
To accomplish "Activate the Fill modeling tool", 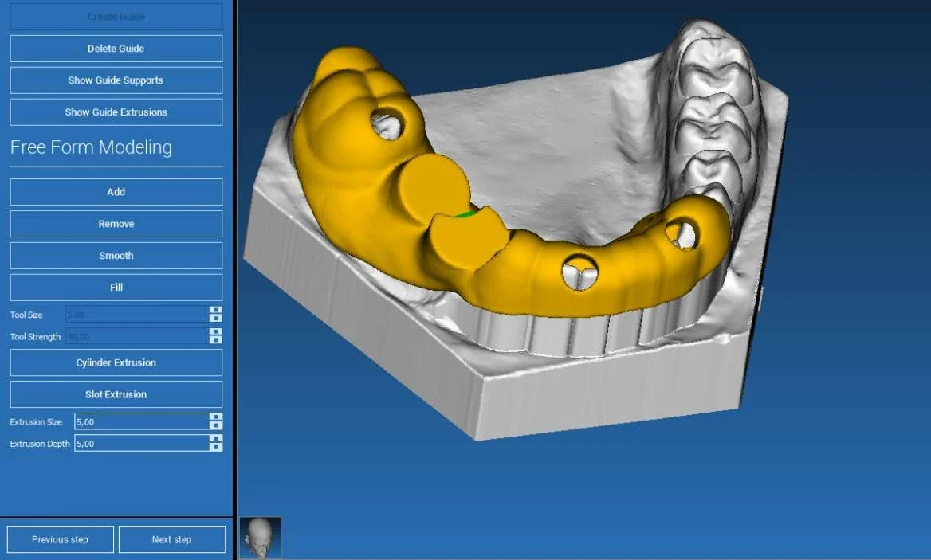I will click(116, 287).
